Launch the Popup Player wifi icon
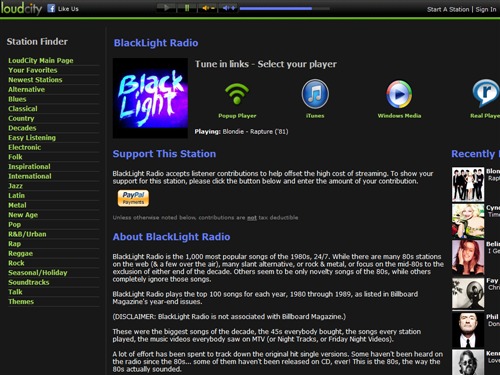The height and width of the screenshot is (375, 500). (237, 94)
